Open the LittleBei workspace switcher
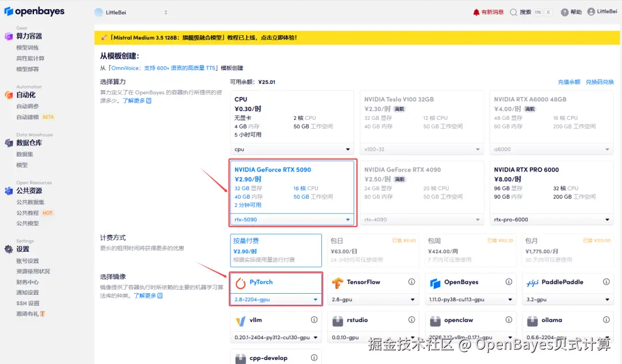The width and height of the screenshot is (622, 364). tap(131, 12)
